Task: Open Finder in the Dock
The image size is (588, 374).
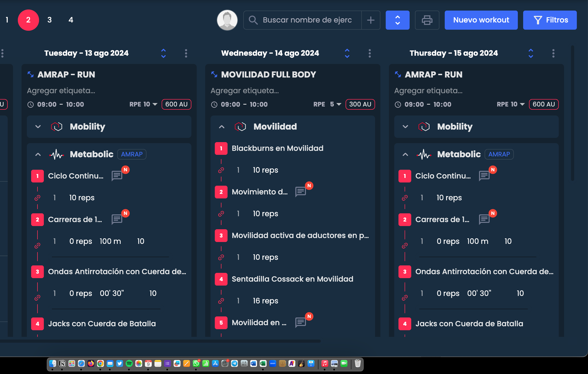Action: [x=53, y=364]
